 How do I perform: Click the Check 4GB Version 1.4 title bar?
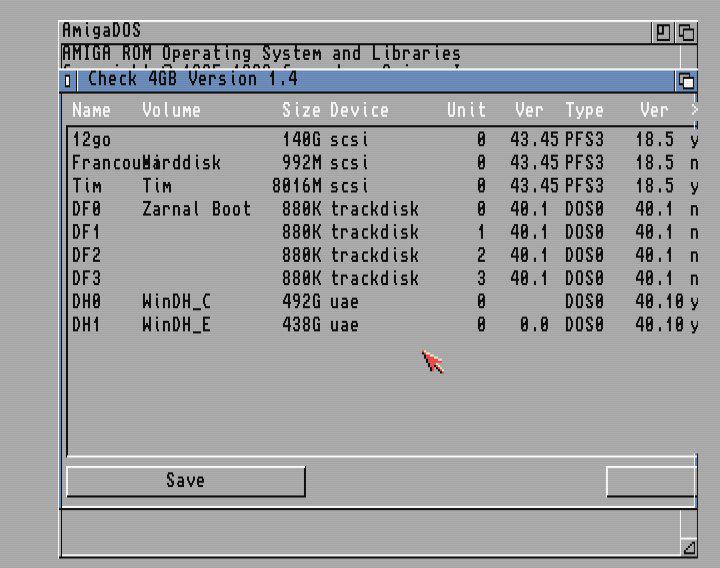coord(376,81)
